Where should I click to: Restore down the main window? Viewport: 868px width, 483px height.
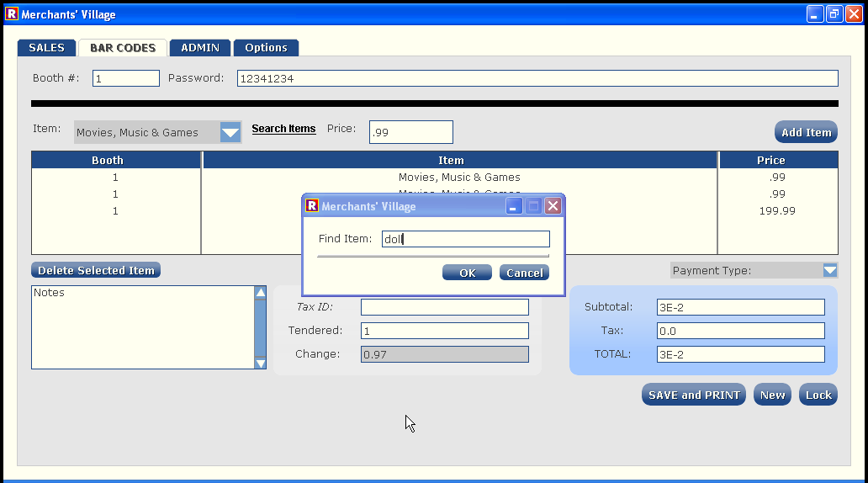(834, 14)
